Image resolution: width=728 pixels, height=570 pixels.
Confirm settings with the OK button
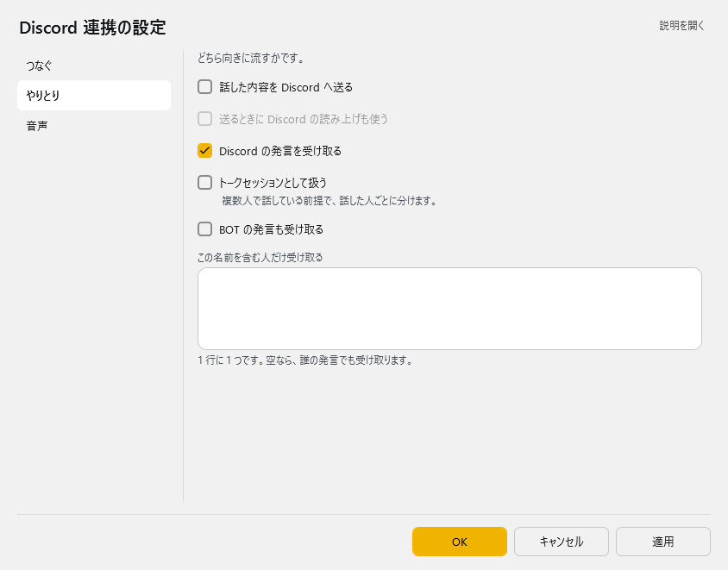tap(459, 542)
